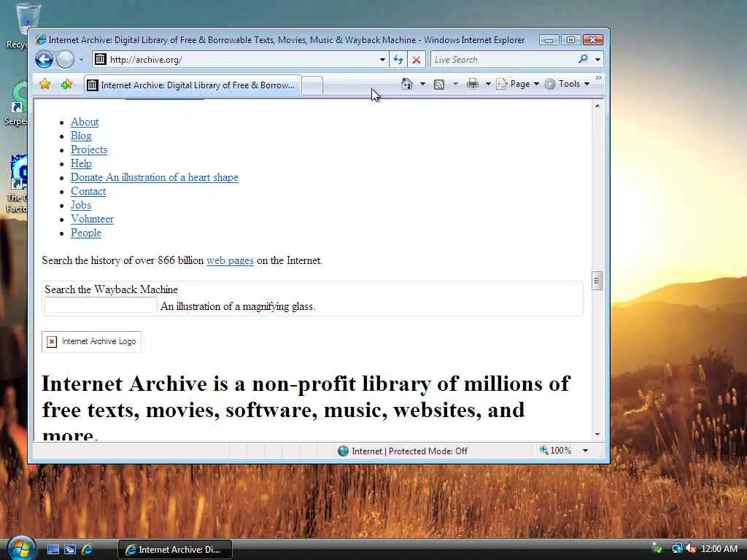Click the muted volume tray icon
The image size is (747, 560).
(691, 549)
